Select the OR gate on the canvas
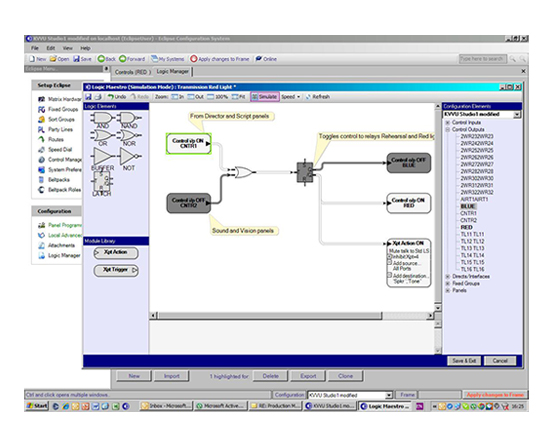The height and width of the screenshot is (448, 553). pos(243,172)
